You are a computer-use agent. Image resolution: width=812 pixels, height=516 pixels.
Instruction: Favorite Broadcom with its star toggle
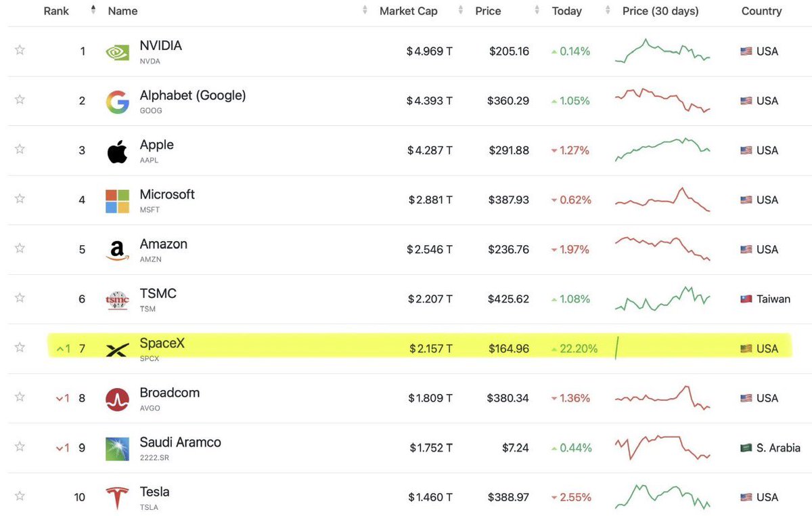pyautogui.click(x=20, y=397)
